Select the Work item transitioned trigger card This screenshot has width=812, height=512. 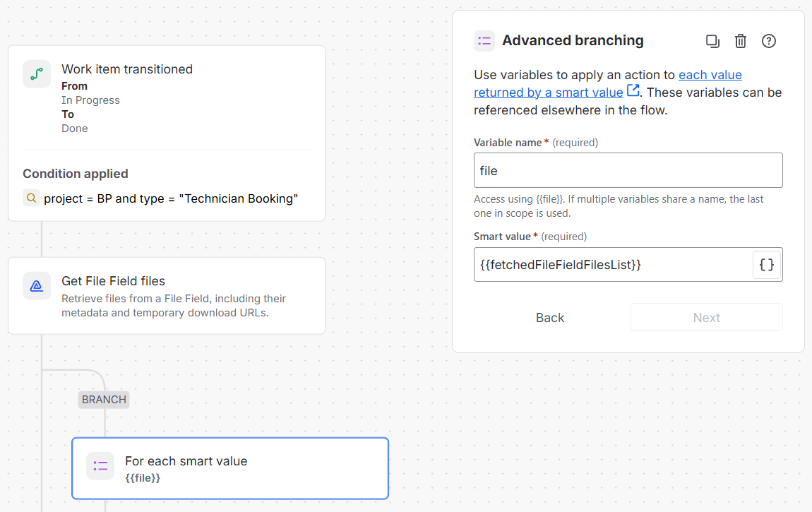point(167,133)
